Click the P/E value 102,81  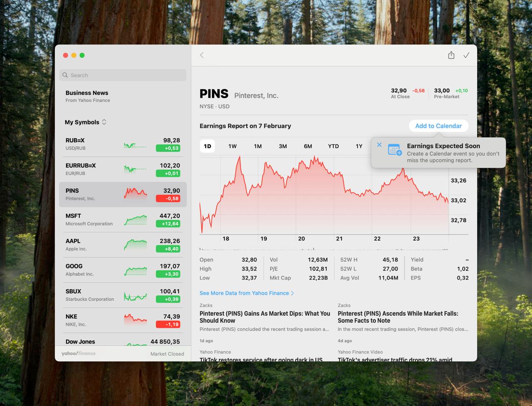[318, 269]
